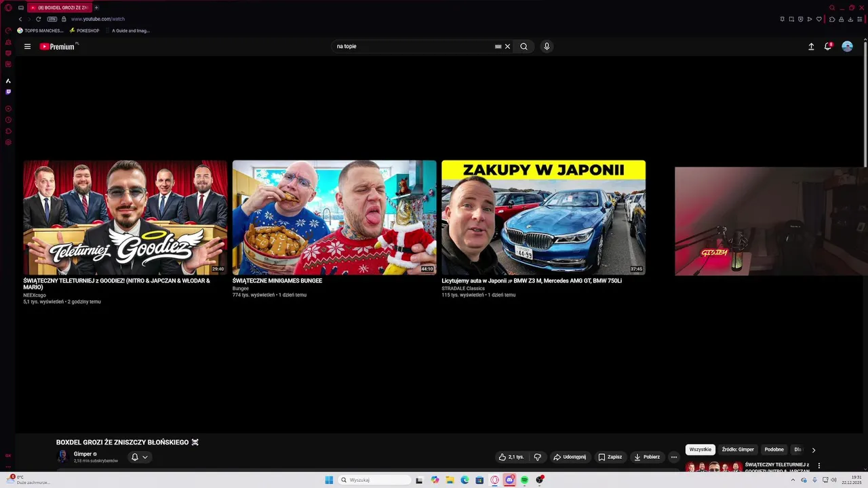Click Zapisz save button

coord(610,457)
